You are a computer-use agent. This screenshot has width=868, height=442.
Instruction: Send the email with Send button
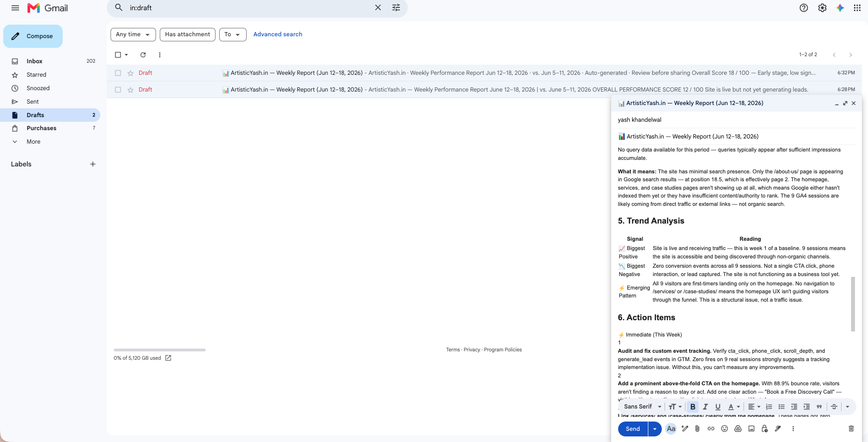click(x=633, y=429)
